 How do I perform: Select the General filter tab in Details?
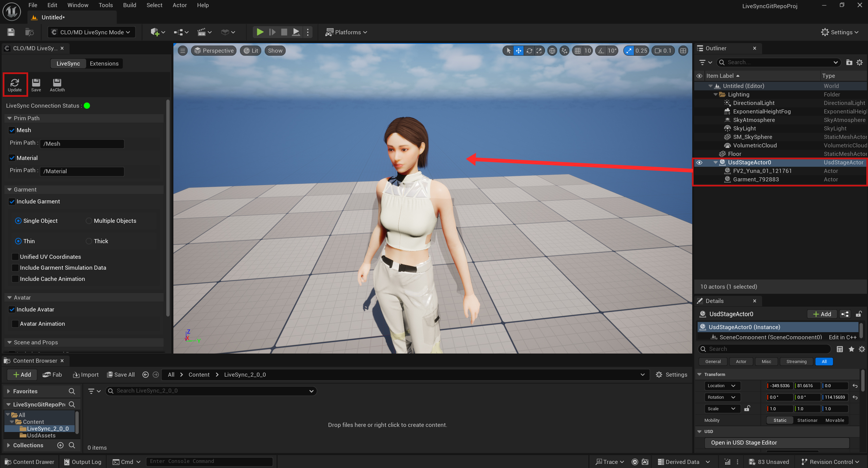point(713,362)
